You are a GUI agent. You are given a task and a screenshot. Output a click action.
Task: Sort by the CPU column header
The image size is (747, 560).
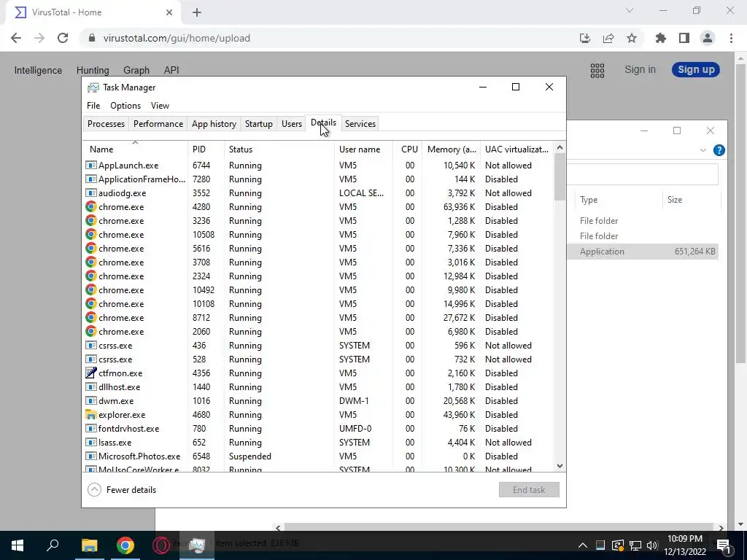click(408, 149)
